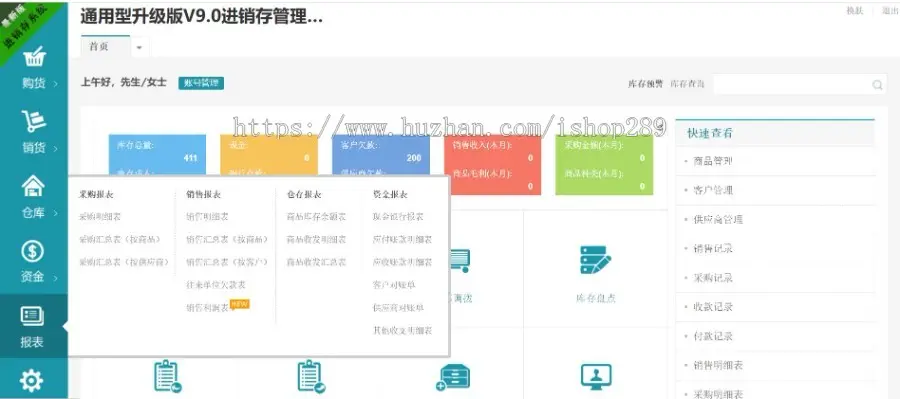Viewport: 900px width, 399px height.
Task: Open 应付账款明细表 report
Action: 402,239
